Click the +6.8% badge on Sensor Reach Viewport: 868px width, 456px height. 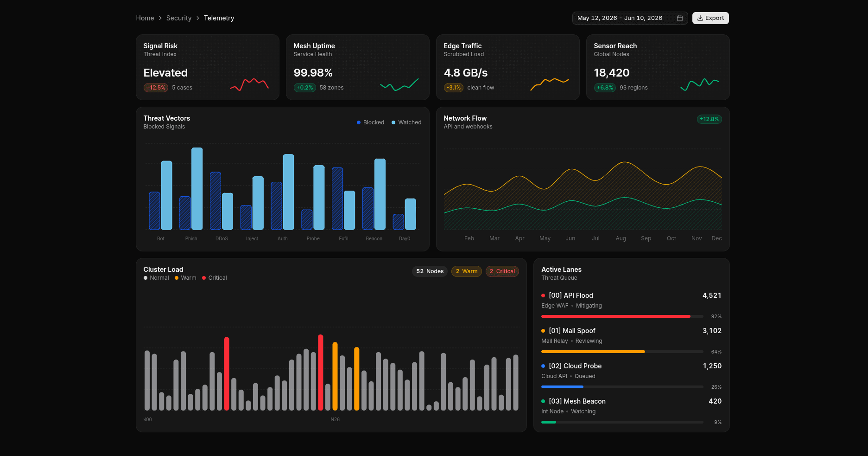[x=605, y=88]
